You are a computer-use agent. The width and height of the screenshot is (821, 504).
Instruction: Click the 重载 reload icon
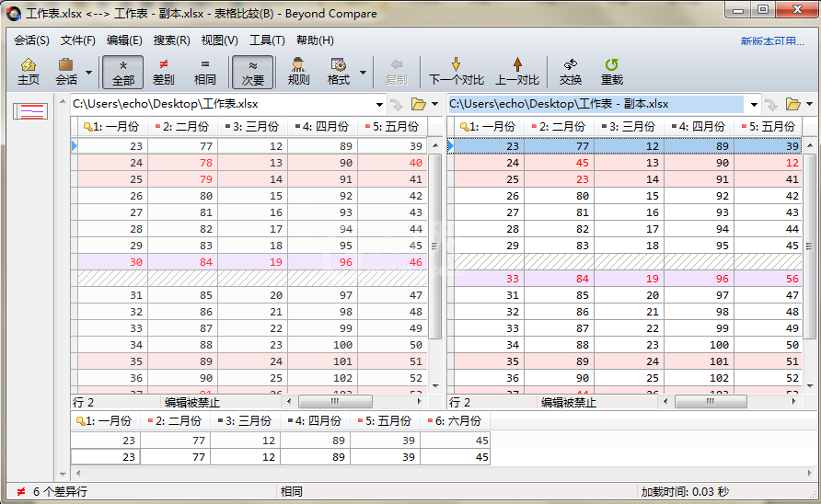pyautogui.click(x=611, y=72)
